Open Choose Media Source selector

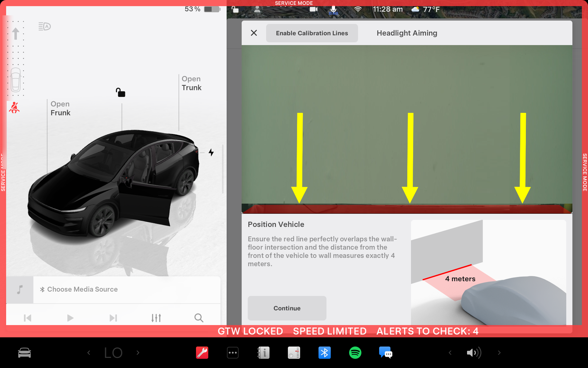pyautogui.click(x=82, y=289)
